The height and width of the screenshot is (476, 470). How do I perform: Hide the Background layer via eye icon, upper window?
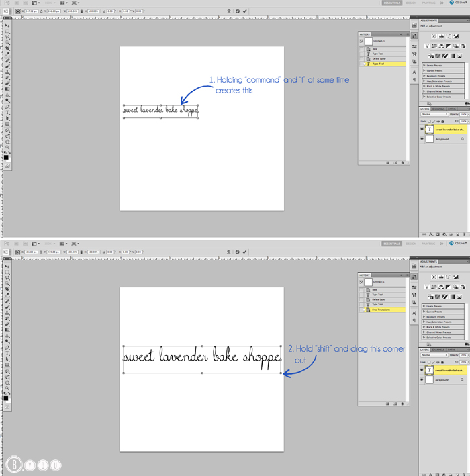point(422,139)
